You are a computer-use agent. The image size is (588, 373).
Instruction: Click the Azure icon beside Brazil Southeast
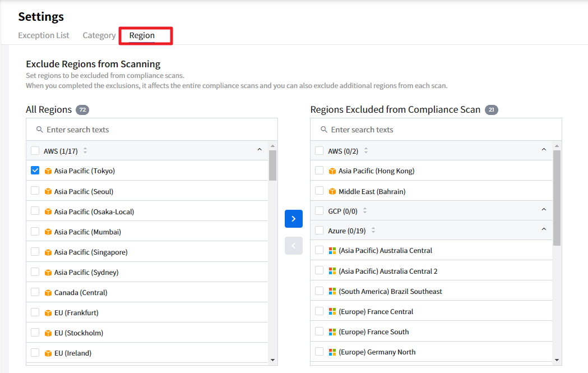pyautogui.click(x=332, y=292)
